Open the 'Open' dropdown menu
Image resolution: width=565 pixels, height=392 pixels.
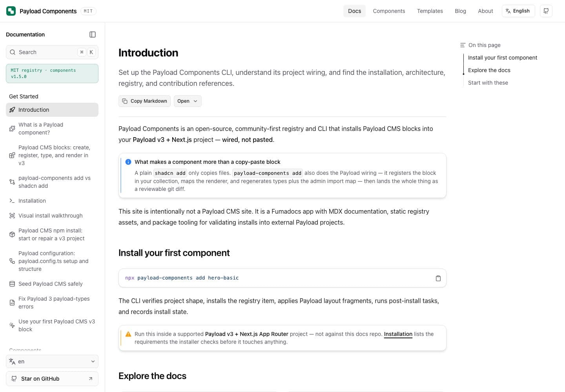click(188, 101)
